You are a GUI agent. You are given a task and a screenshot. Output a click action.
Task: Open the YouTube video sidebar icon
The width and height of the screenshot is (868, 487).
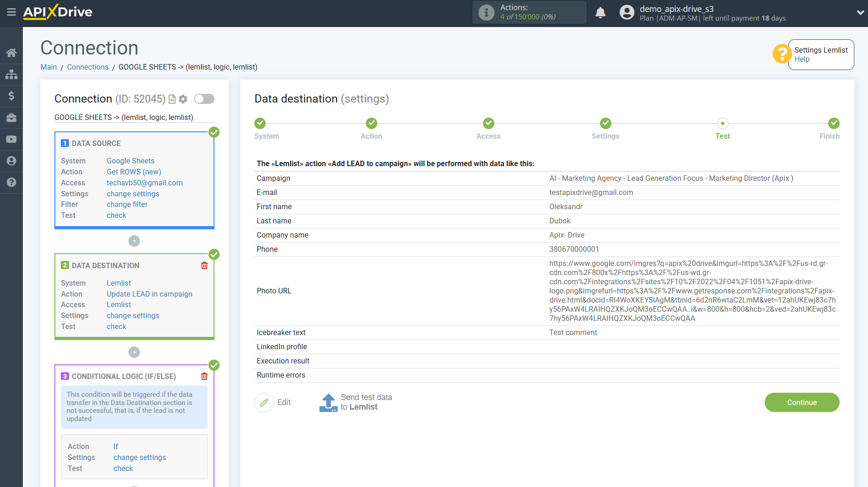[x=11, y=139]
